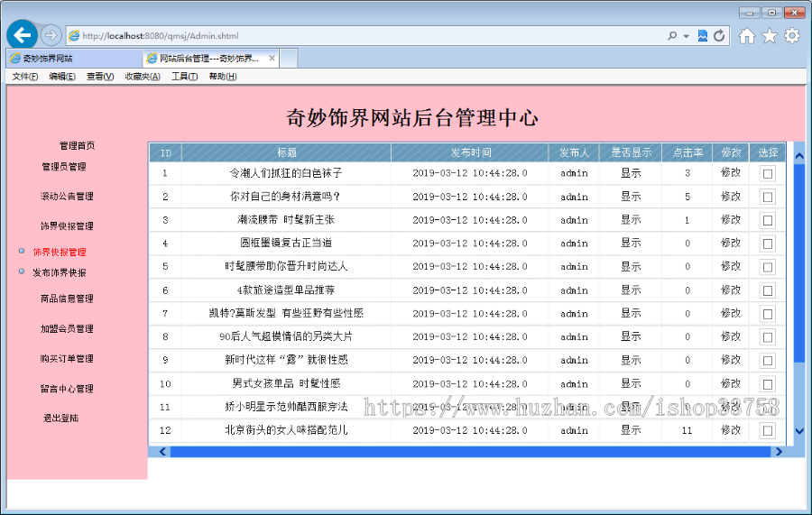The image size is (812, 515).
Task: Close the 网站后台管理 tab
Action: [272, 58]
